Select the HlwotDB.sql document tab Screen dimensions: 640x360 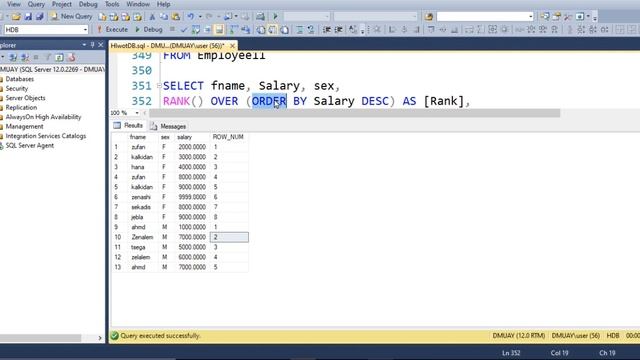point(168,45)
